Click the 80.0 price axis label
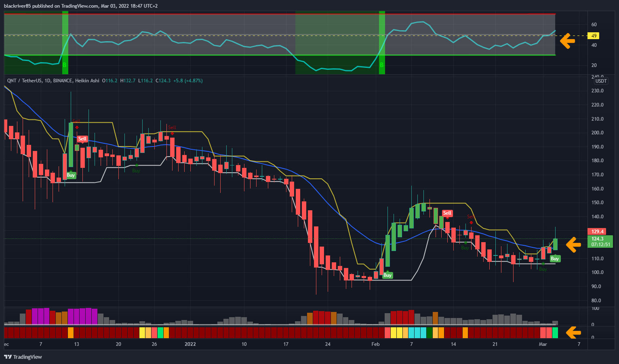The height and width of the screenshot is (364, 619). 596,301
